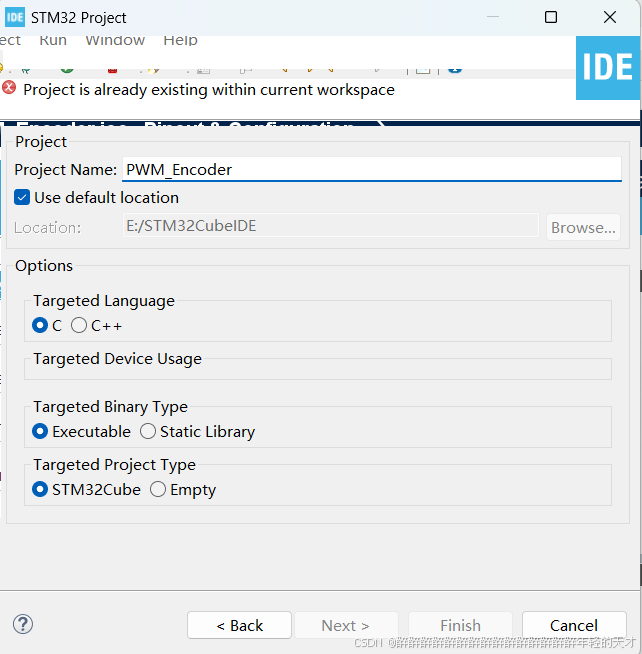Select Empty project type
Screen dimensions: 642x654
point(158,489)
